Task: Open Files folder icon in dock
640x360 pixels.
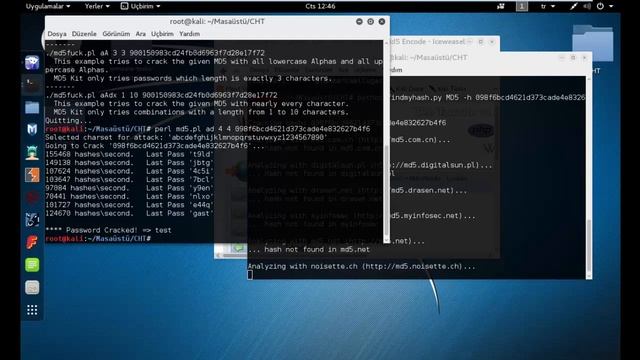Action: [x=32, y=108]
